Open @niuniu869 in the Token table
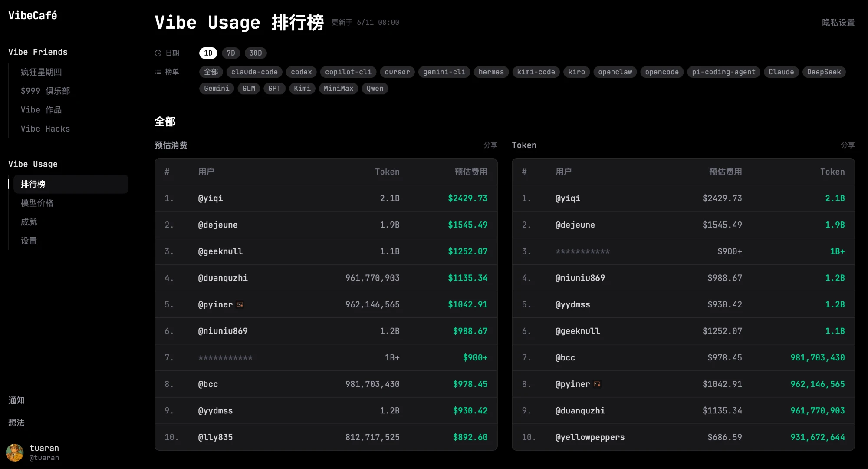This screenshot has height=469, width=868. (x=580, y=278)
